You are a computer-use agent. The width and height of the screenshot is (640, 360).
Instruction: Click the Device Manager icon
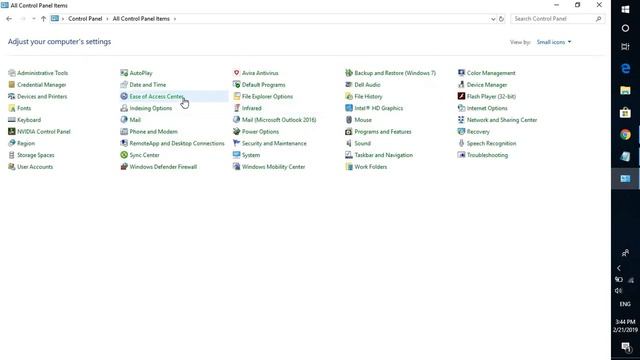[x=461, y=85]
